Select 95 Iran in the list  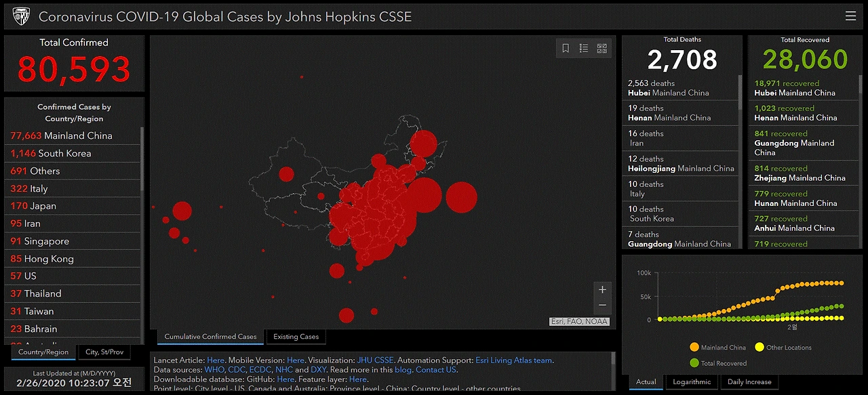click(x=73, y=224)
